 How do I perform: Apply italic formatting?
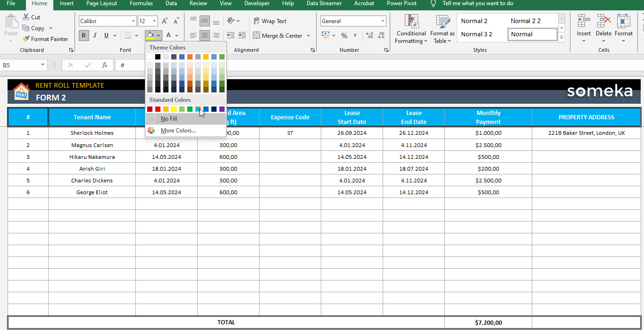pos(94,35)
